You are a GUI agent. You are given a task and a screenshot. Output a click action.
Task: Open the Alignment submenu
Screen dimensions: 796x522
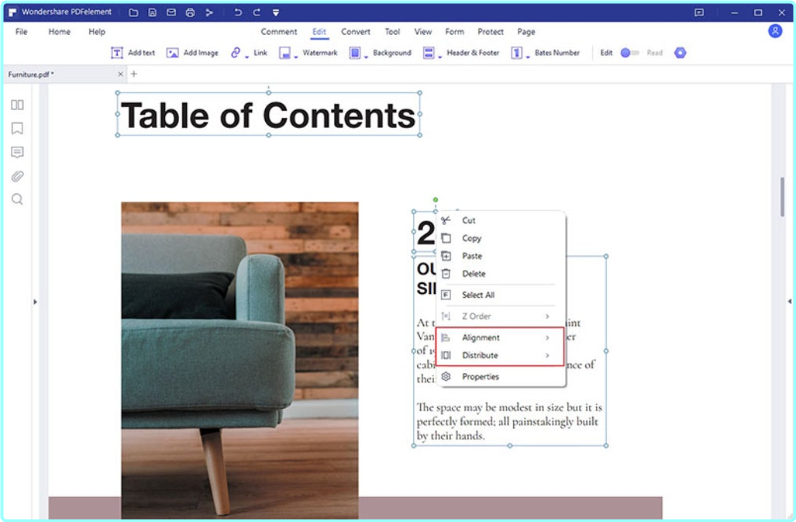point(501,338)
